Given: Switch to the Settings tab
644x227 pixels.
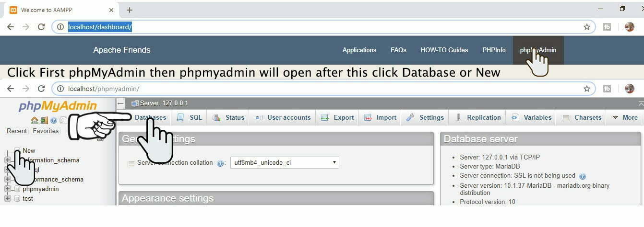Looking at the screenshot, I should (x=425, y=117).
